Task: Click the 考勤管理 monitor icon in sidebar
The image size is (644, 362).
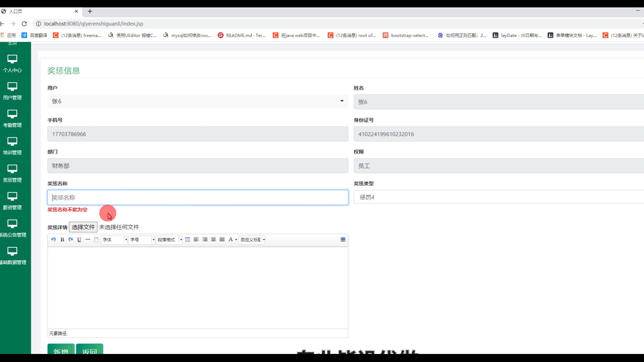Action: [12, 114]
